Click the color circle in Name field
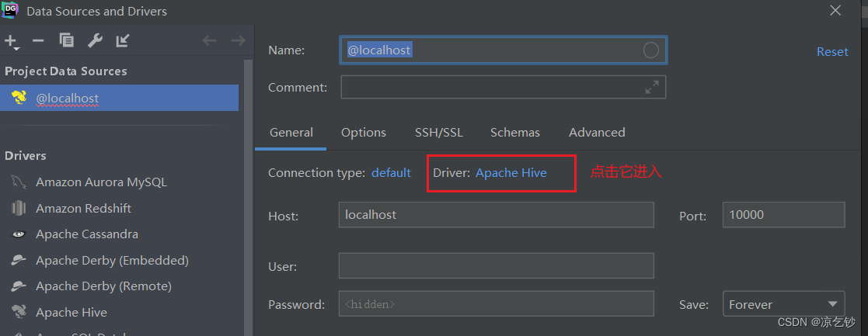The width and height of the screenshot is (868, 336). click(651, 50)
